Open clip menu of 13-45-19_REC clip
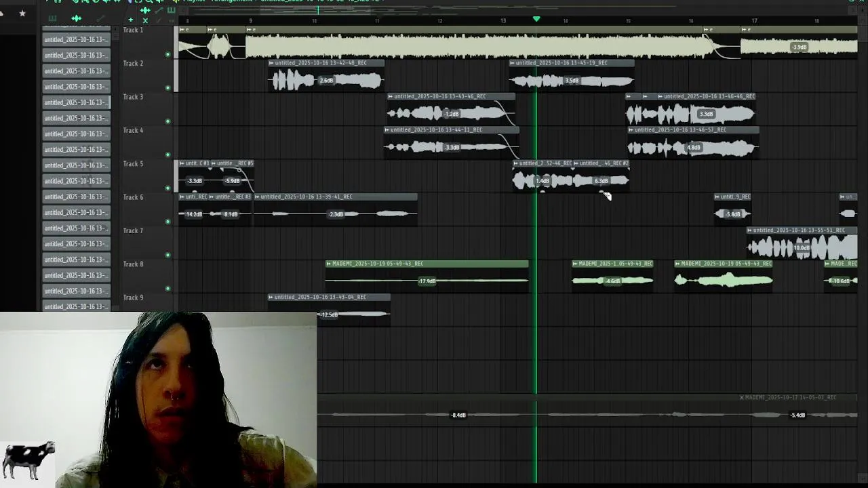 (x=513, y=63)
